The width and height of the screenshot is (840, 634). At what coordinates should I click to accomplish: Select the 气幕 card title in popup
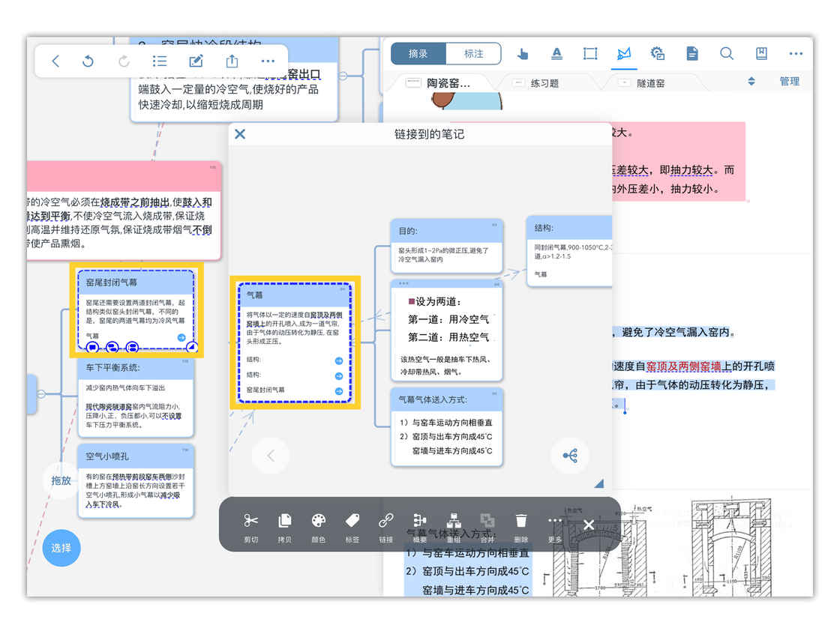(254, 295)
